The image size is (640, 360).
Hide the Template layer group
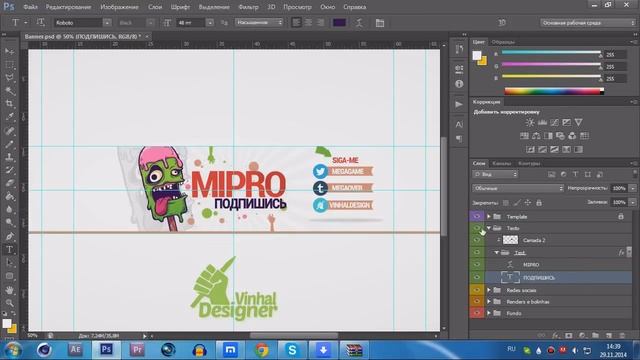477,217
